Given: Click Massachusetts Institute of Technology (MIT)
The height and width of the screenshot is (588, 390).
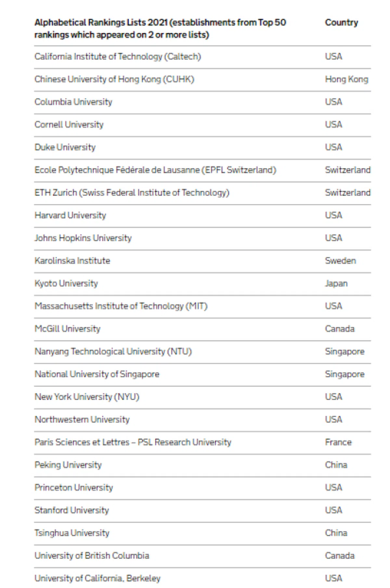Looking at the screenshot, I should 121,306.
